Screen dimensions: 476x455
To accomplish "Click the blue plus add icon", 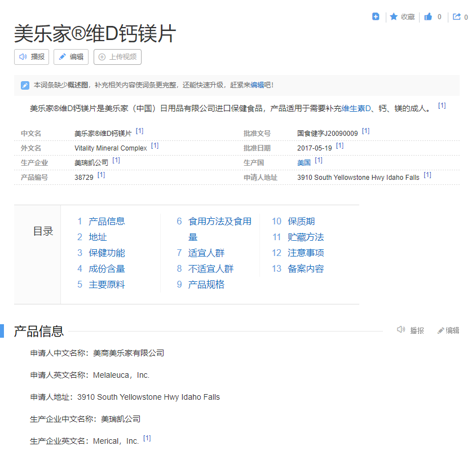I will (x=376, y=17).
